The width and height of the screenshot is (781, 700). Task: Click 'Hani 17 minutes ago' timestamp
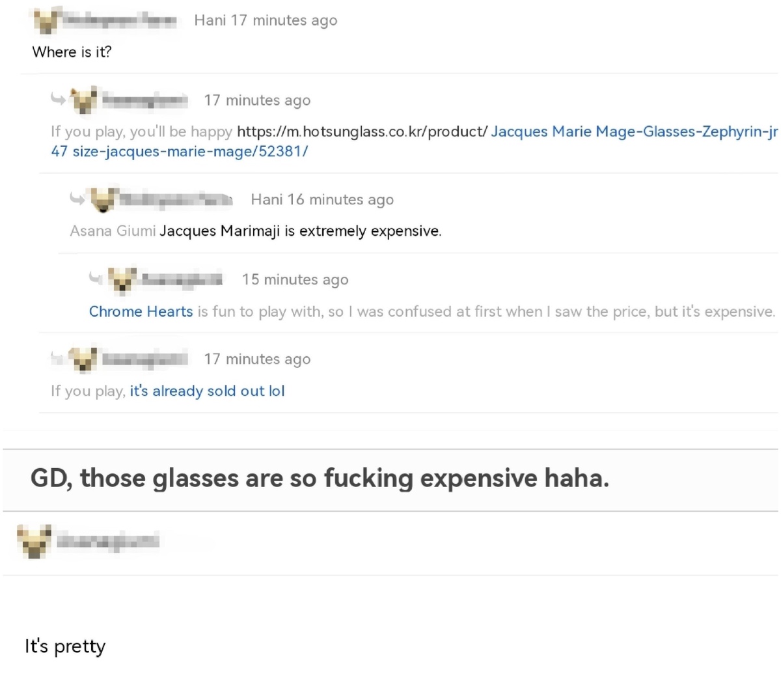pyautogui.click(x=266, y=20)
